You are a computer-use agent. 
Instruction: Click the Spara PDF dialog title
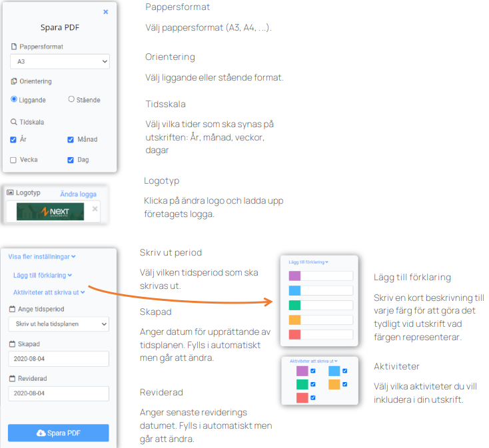click(x=60, y=27)
